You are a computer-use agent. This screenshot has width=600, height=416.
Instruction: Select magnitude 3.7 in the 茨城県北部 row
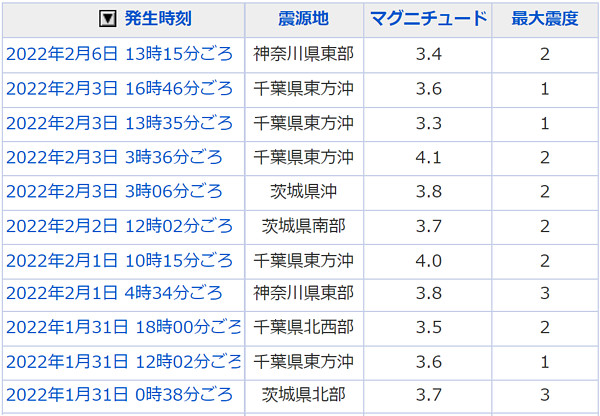[429, 395]
